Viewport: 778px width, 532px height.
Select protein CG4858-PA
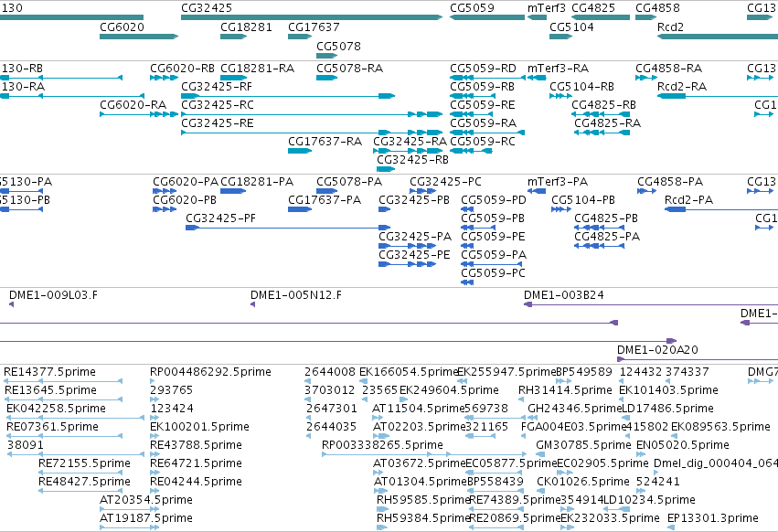pyautogui.click(x=670, y=182)
